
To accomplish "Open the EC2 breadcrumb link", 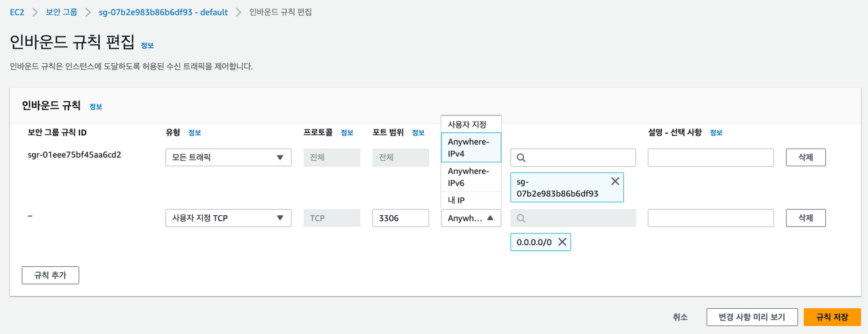I will (x=17, y=12).
